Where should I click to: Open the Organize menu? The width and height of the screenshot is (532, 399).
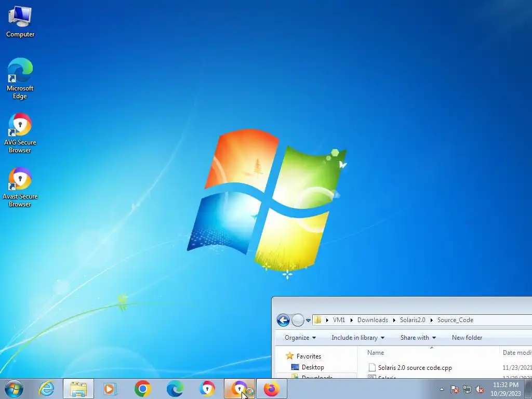point(300,338)
